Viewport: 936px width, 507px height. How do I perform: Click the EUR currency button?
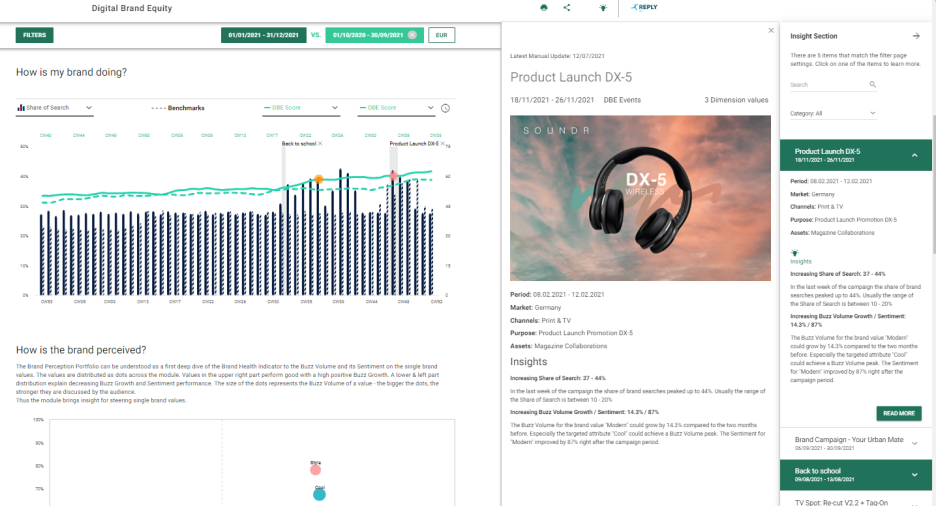point(442,35)
